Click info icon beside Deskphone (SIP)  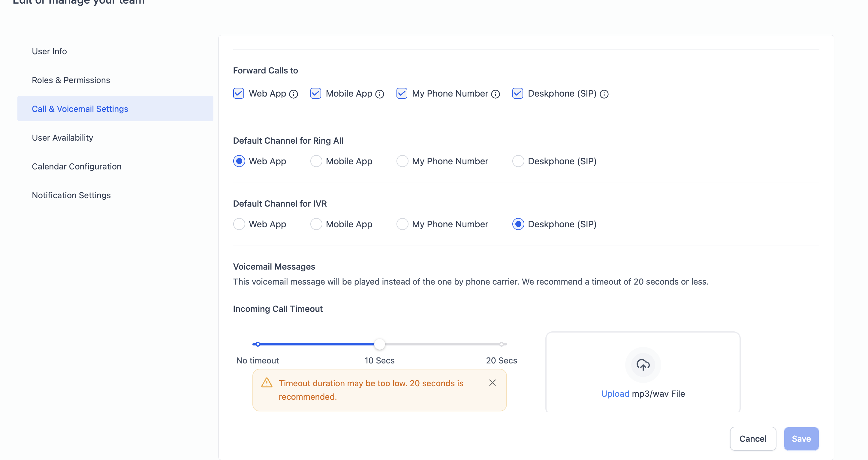point(604,94)
